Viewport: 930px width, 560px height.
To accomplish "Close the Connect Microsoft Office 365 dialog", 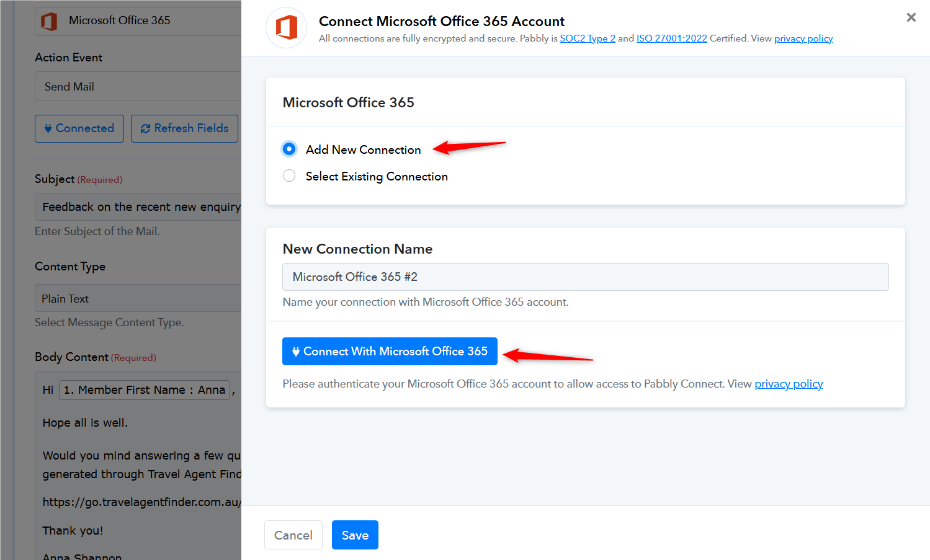I will coord(911,17).
